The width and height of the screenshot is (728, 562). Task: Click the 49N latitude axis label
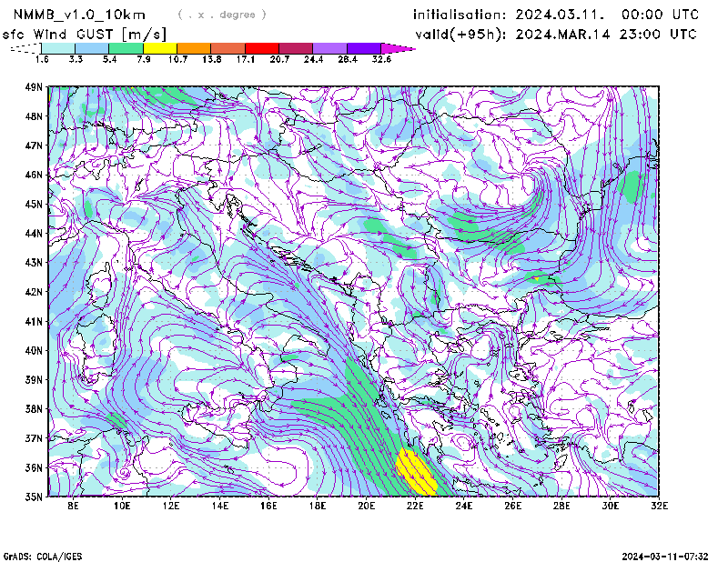(35, 87)
